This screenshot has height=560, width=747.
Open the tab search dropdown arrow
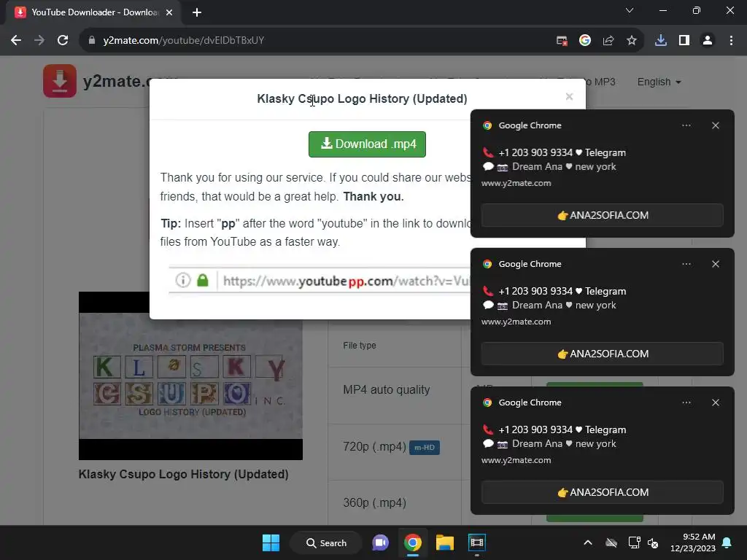coord(630,10)
